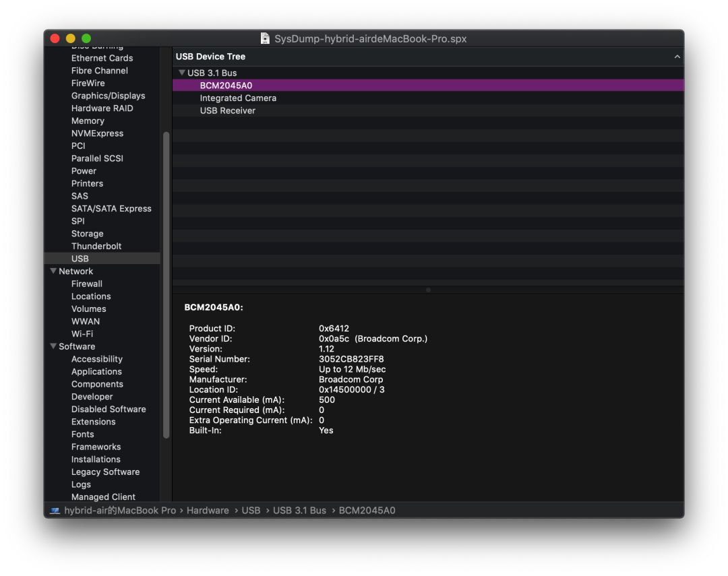
Task: Click USB 3.1 Bus in path bar
Action: point(299,511)
